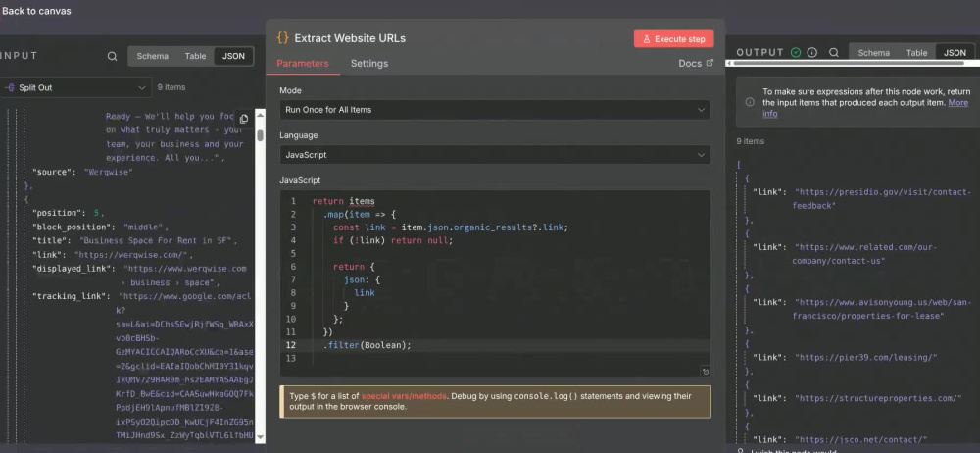980x453 pixels.
Task: Click the info icon in output notice
Action: (750, 102)
